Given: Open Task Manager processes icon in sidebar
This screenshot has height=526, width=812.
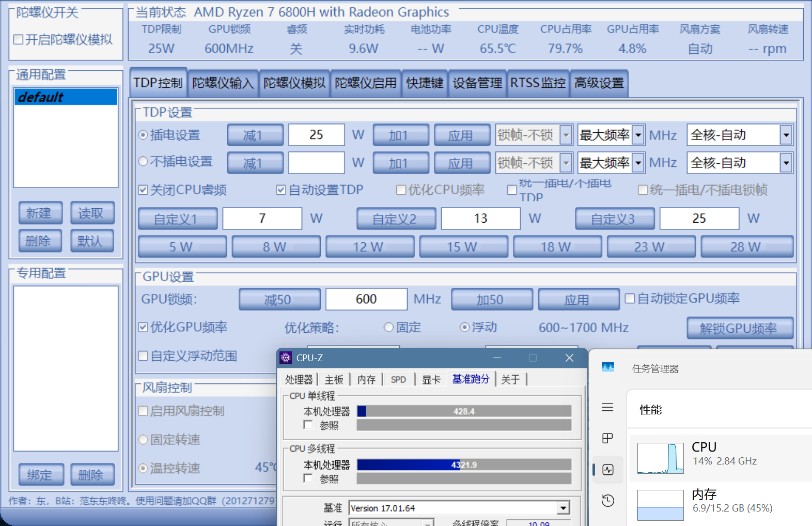Looking at the screenshot, I should (x=607, y=439).
